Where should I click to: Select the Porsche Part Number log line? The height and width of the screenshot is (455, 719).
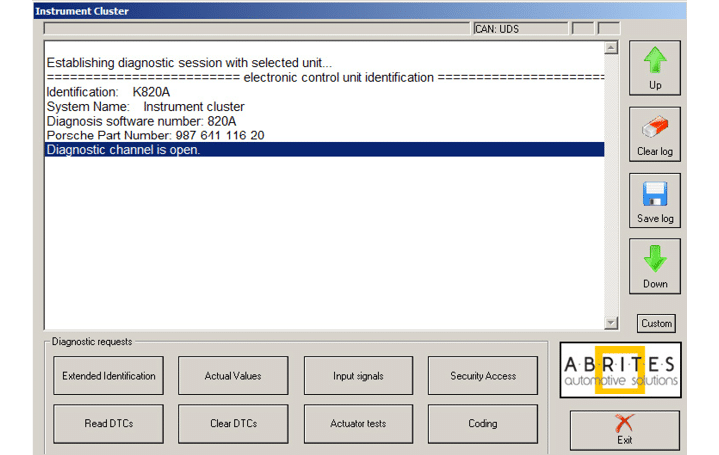point(155,135)
